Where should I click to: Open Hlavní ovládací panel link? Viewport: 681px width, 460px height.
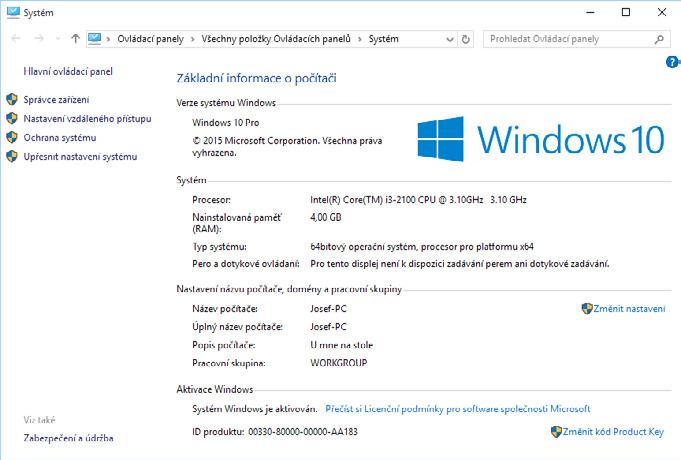[68, 72]
